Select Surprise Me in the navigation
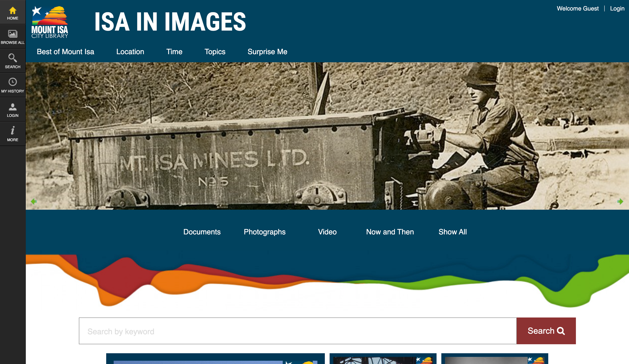The height and width of the screenshot is (364, 629). 267,52
